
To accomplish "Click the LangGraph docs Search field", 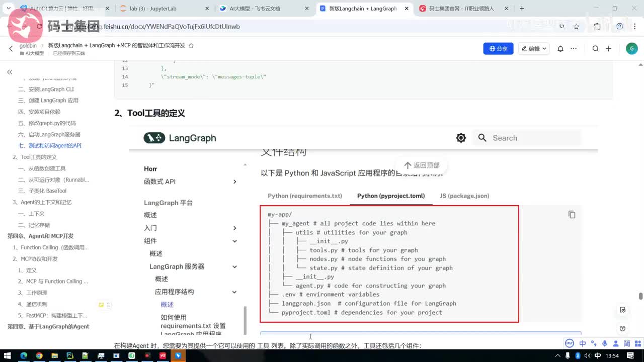I will coord(527,138).
